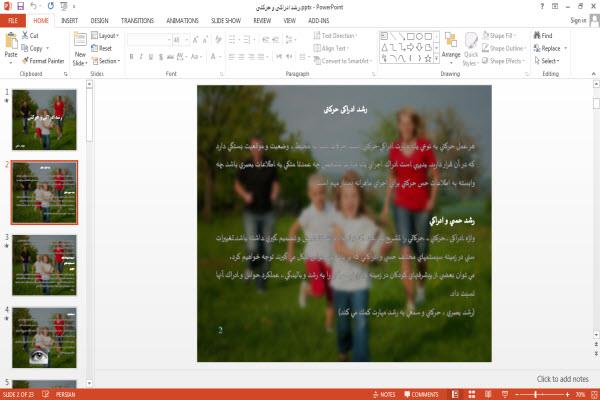
Task: Switch to Slide Sorter view
Action: coord(472,394)
